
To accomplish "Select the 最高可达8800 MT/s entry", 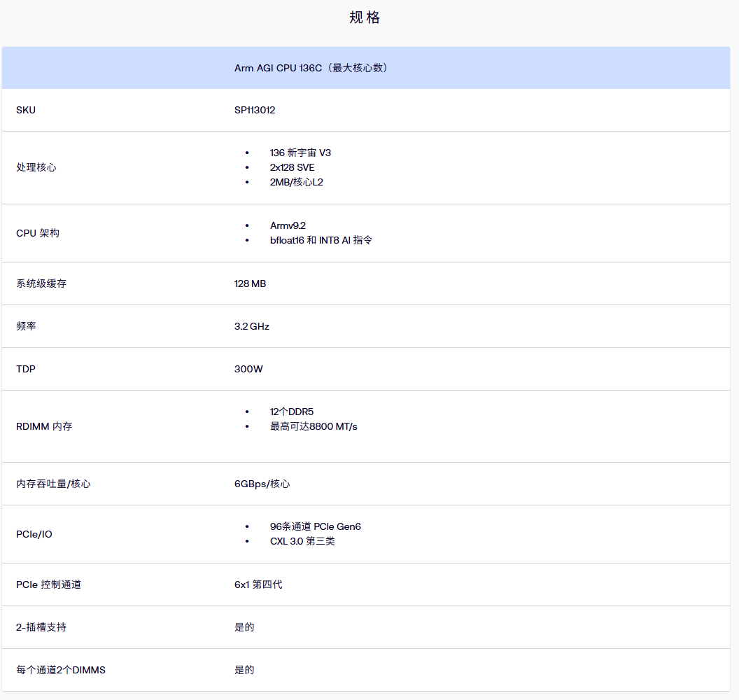I will (x=314, y=426).
